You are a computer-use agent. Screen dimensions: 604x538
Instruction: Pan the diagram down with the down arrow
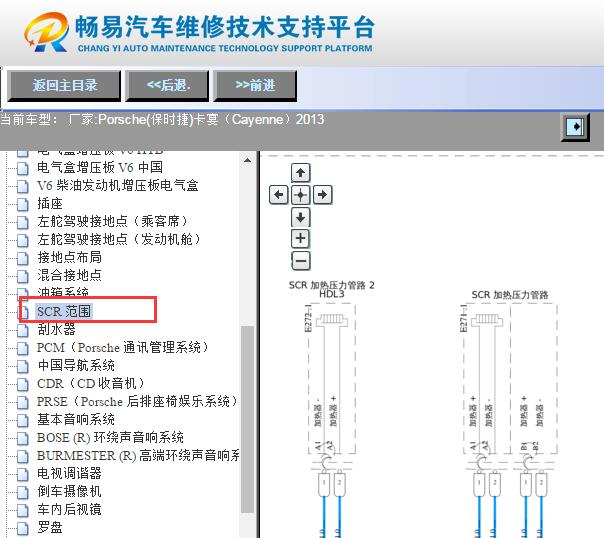pyautogui.click(x=300, y=217)
